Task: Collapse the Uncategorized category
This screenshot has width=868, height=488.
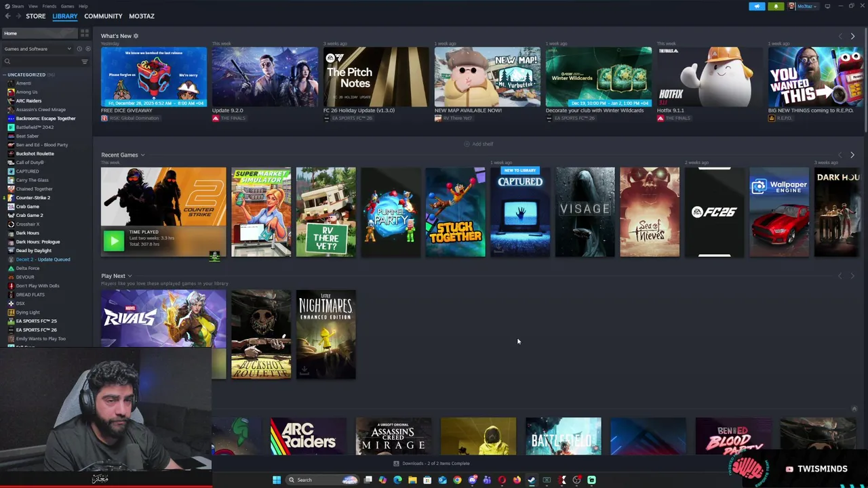Action: (x=4, y=75)
